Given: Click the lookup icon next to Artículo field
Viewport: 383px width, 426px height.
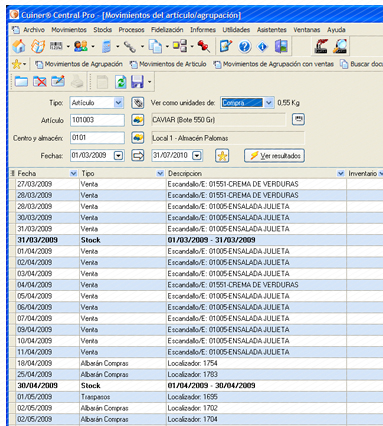Looking at the screenshot, I should (137, 120).
